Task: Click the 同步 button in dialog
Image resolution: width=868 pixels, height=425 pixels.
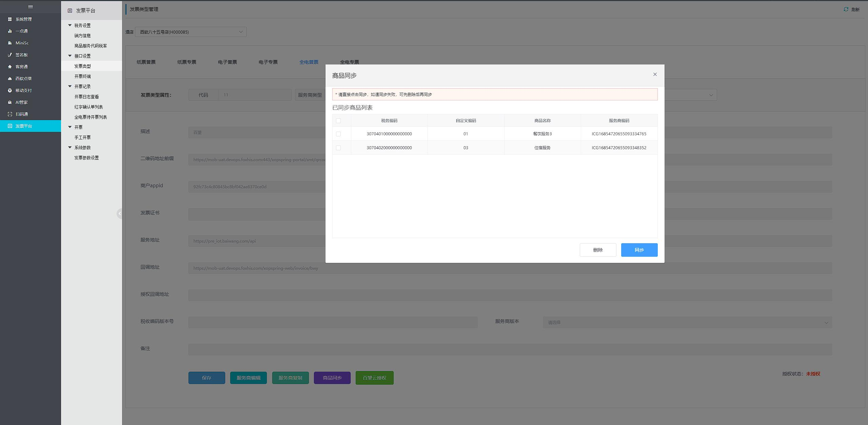Action: coord(639,250)
